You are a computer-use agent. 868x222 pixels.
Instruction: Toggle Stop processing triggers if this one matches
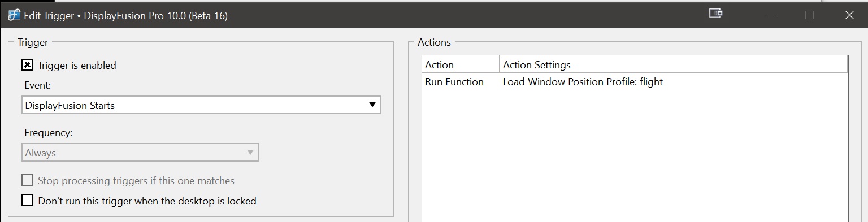pos(27,181)
